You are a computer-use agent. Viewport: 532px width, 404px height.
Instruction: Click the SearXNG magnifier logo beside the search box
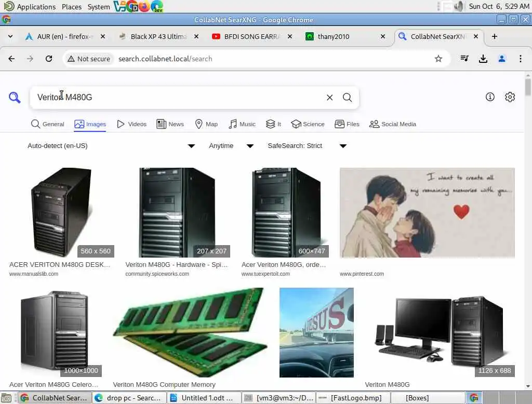pos(15,97)
